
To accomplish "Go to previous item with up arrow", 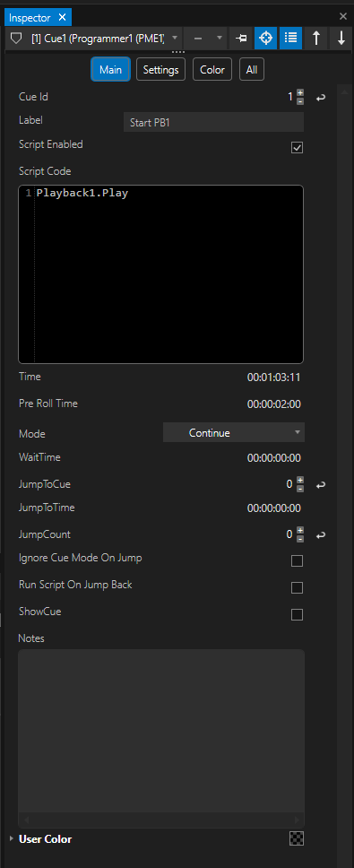I will (316, 39).
